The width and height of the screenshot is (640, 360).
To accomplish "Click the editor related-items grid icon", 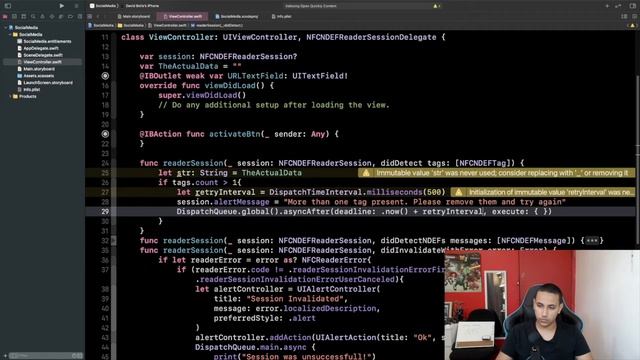I will [x=90, y=16].
